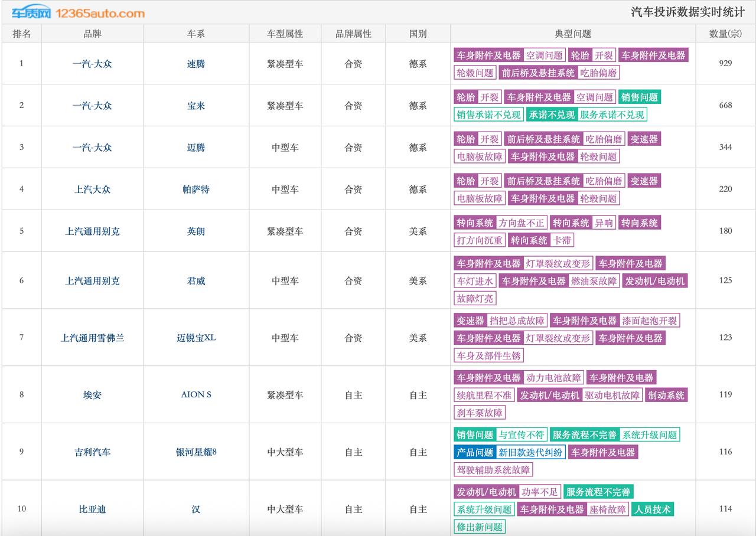Viewport: 756px width, 536px height.
Task: Open the 宝来 series link
Action: click(x=196, y=106)
